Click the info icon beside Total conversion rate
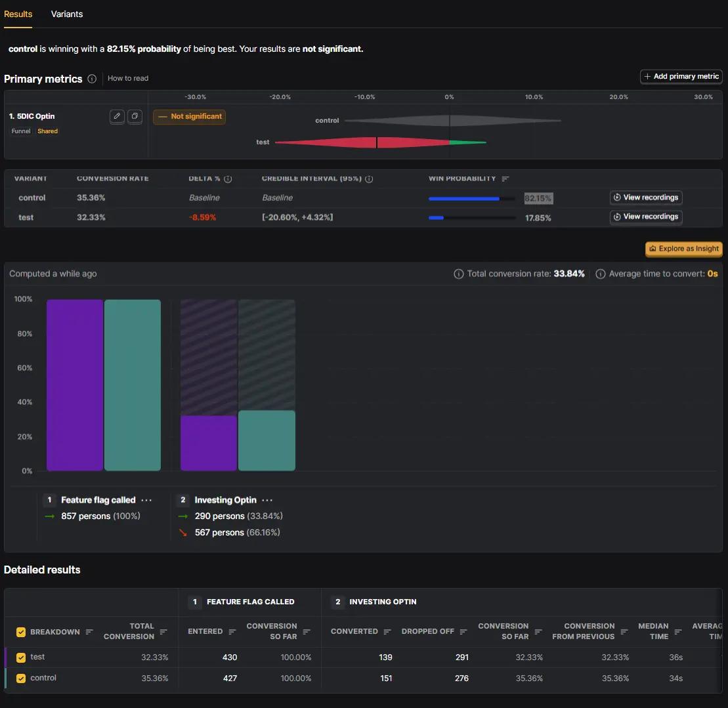This screenshot has width=728, height=708. coord(459,274)
